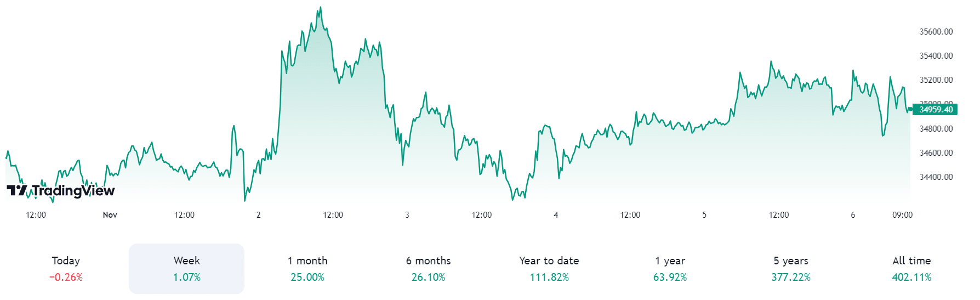Click the 35400.00 price axis label
This screenshot has width=980, height=300.
(936, 56)
